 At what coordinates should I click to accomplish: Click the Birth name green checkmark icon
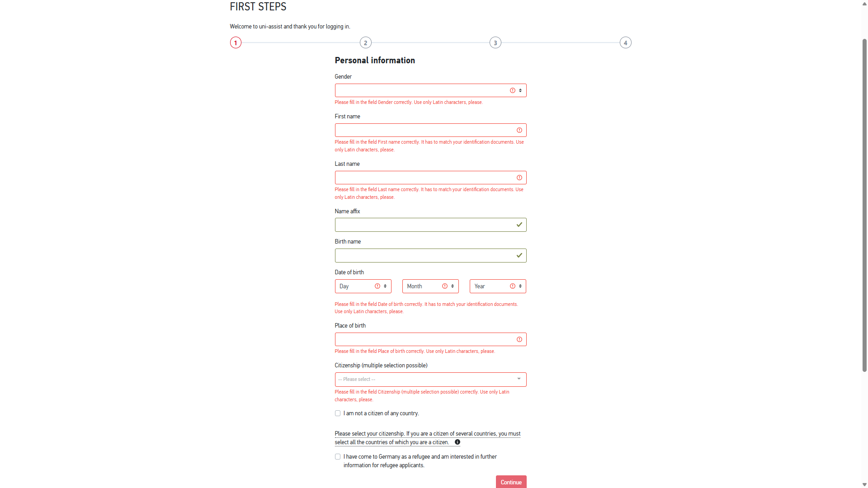[519, 256]
